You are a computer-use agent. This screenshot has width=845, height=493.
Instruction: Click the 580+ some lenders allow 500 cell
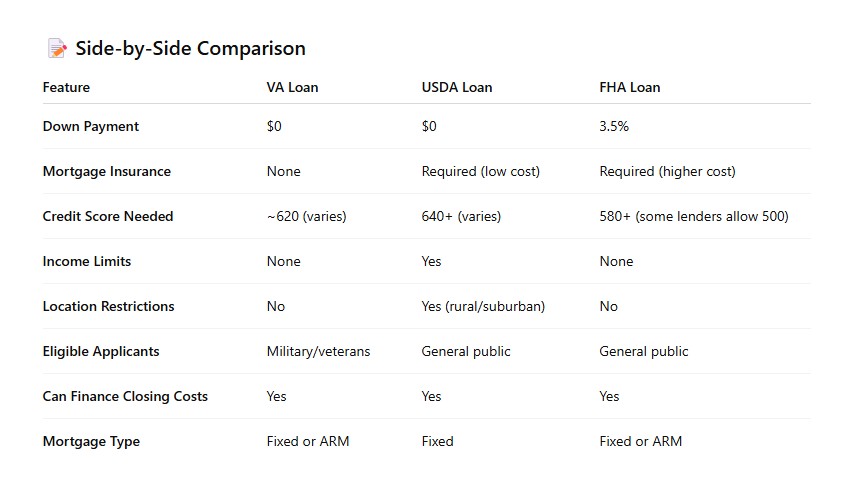[x=693, y=216]
